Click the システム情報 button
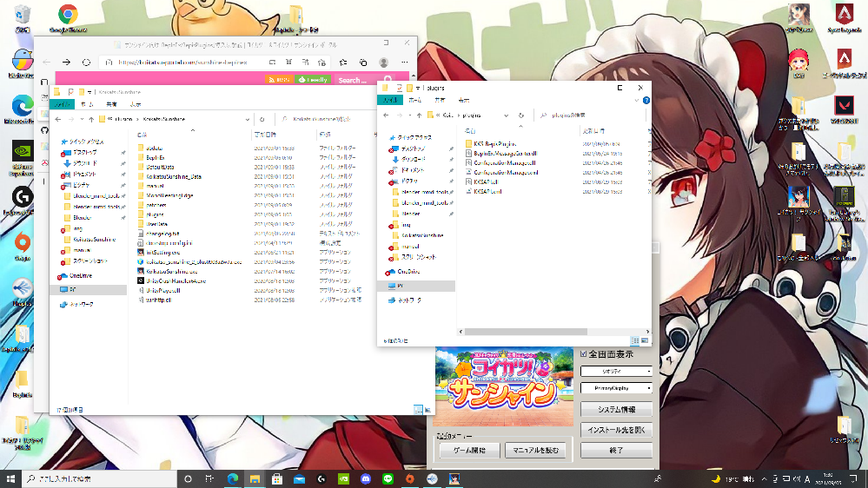Image resolution: width=868 pixels, height=488 pixels. [616, 410]
